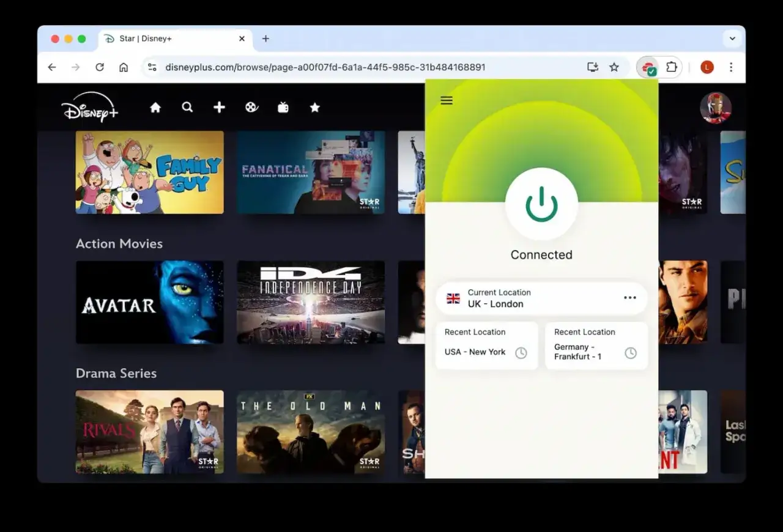The image size is (783, 532).
Task: Open a new browser tab
Action: pos(265,39)
